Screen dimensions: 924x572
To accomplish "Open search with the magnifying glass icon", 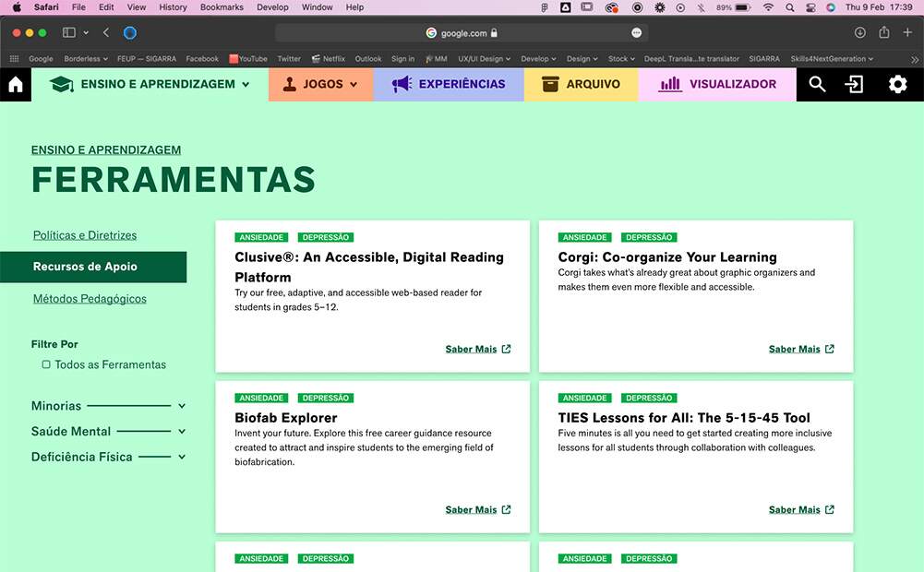I will pos(817,85).
